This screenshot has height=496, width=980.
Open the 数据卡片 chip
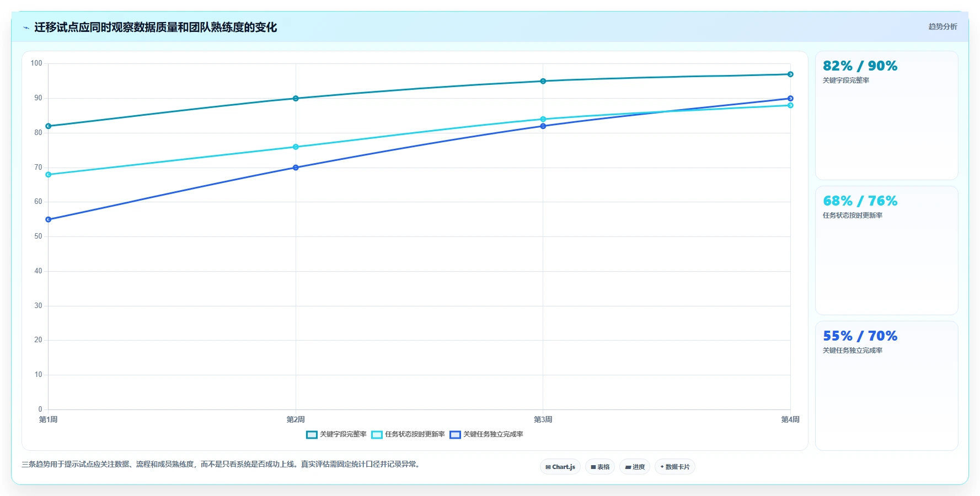[x=675, y=467]
